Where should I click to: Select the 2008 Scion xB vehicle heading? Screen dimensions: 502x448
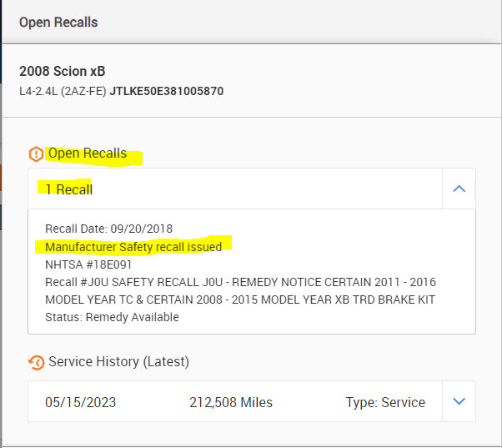[63, 71]
